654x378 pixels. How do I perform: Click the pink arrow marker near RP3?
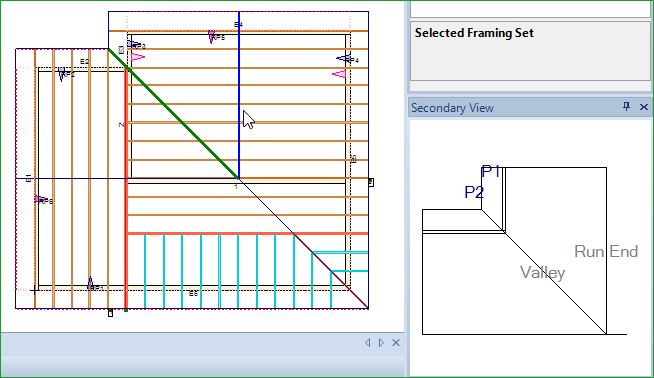(138, 57)
